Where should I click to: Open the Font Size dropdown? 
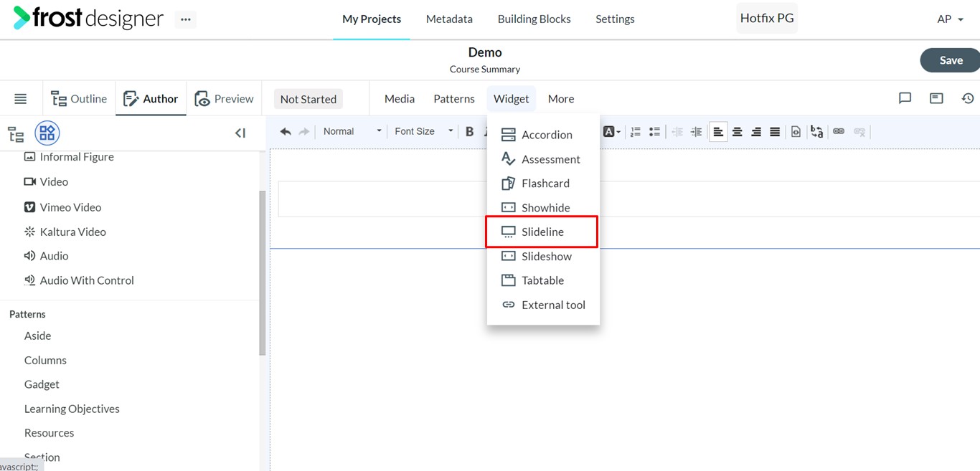pos(423,131)
